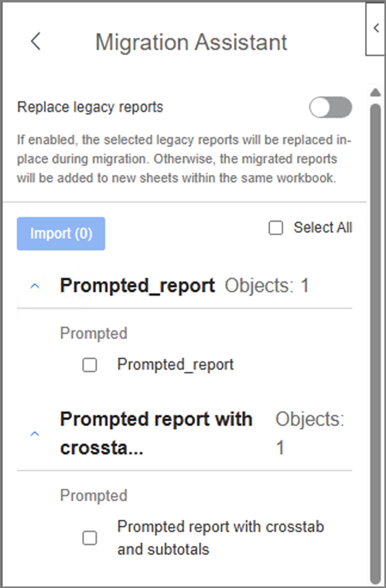Enable the Replace legacy reports toggle
386x588 pixels.
pyautogui.click(x=330, y=108)
